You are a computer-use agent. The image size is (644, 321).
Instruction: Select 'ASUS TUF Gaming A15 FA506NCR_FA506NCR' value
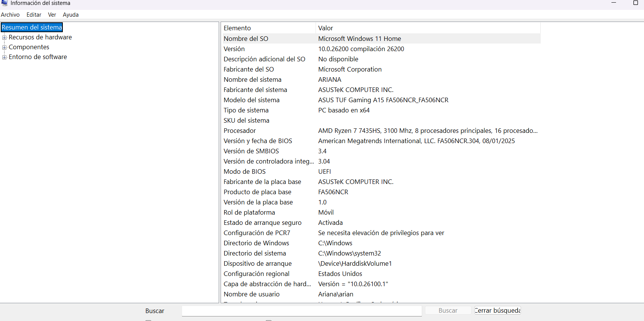[x=383, y=100]
